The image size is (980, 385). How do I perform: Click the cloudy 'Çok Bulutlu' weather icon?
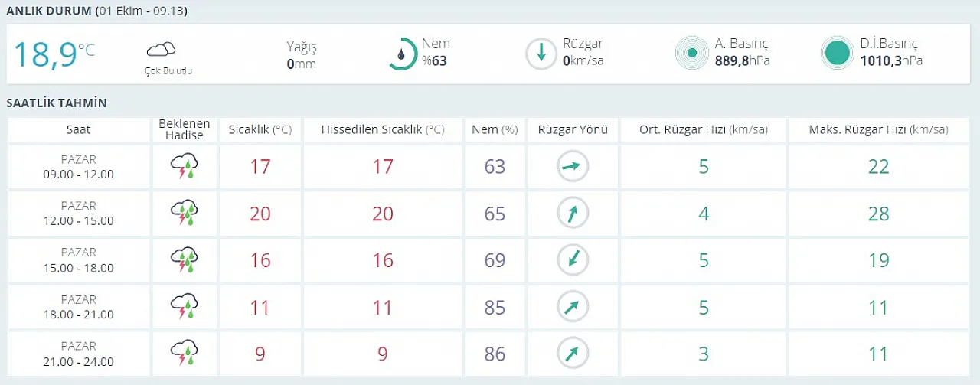tap(162, 51)
